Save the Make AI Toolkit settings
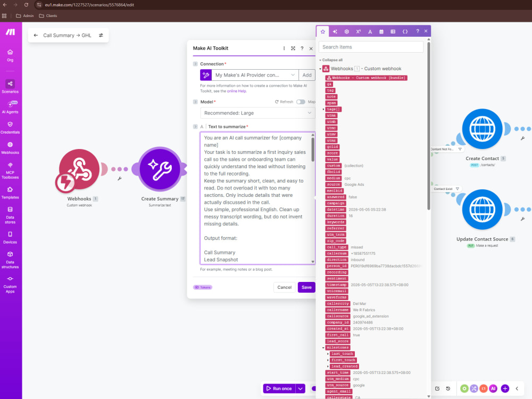The image size is (532, 399). 306,287
